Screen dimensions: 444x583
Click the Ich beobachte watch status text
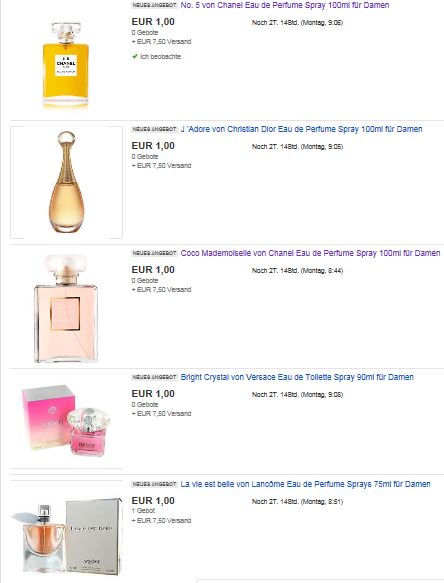[160, 57]
